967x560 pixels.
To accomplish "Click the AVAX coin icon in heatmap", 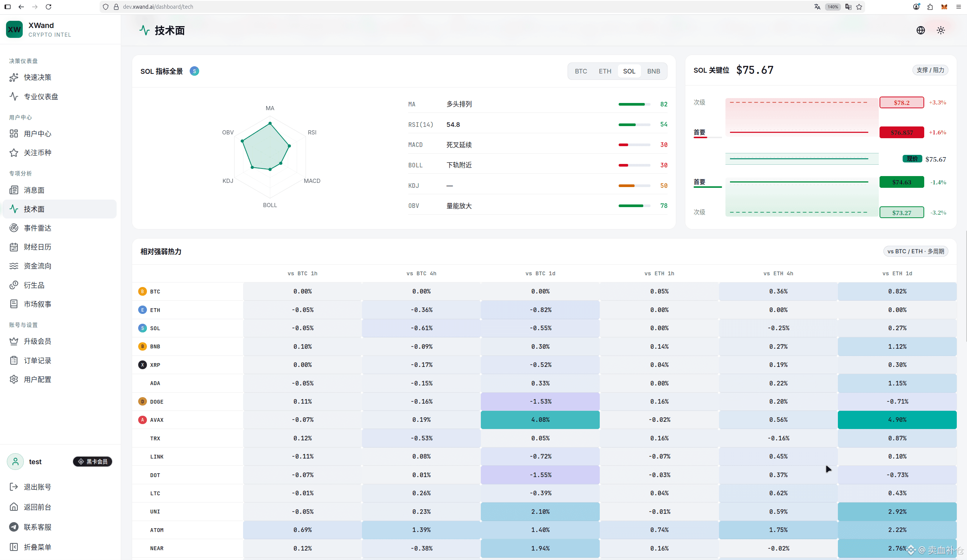I will (x=142, y=420).
